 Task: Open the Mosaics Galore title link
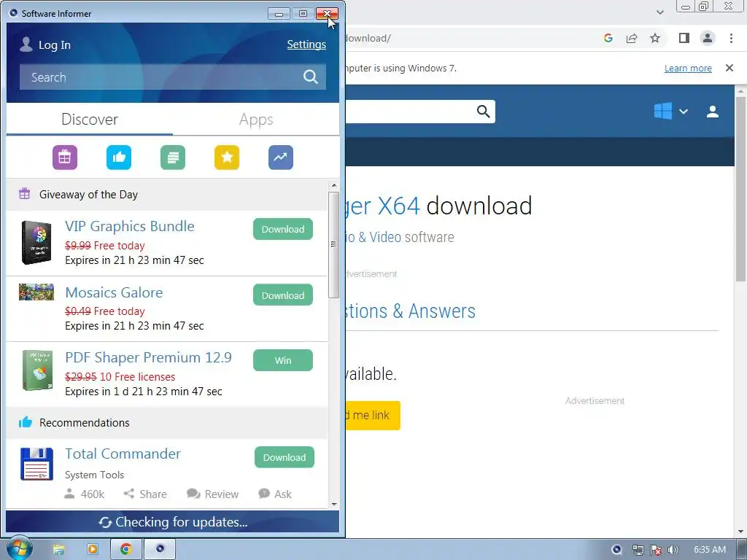114,292
